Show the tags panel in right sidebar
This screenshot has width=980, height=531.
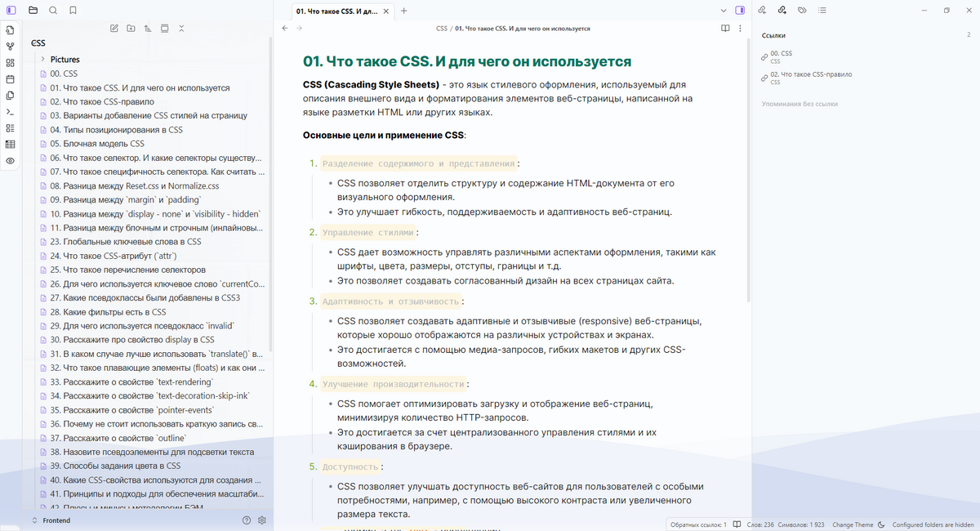[x=802, y=11]
